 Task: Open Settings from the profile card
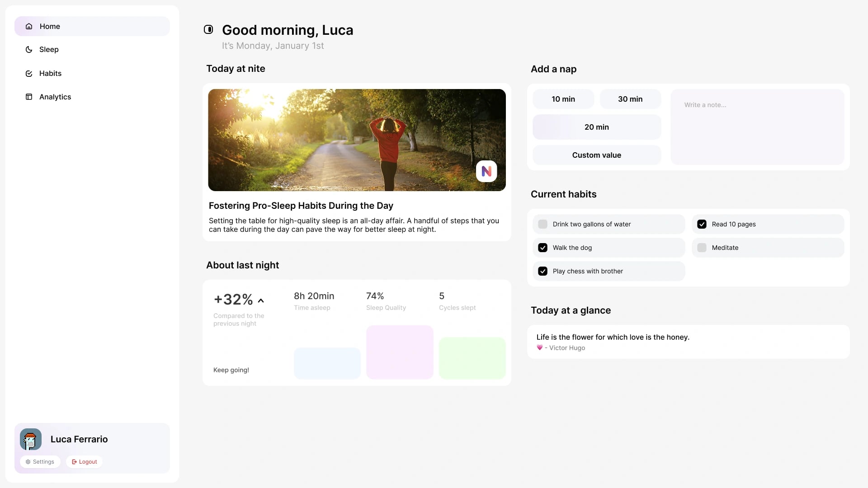tap(40, 462)
